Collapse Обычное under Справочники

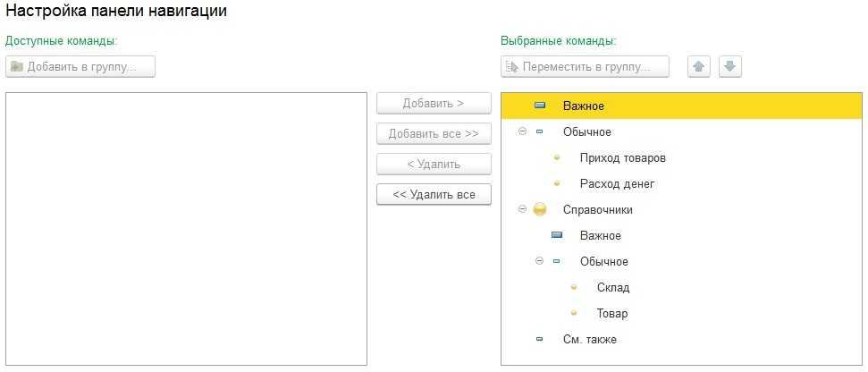coord(539,262)
